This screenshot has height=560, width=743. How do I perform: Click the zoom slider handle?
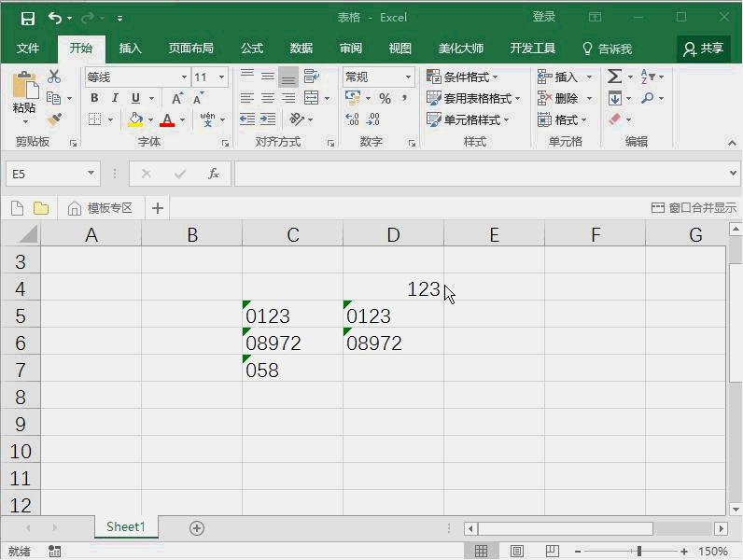(x=639, y=551)
